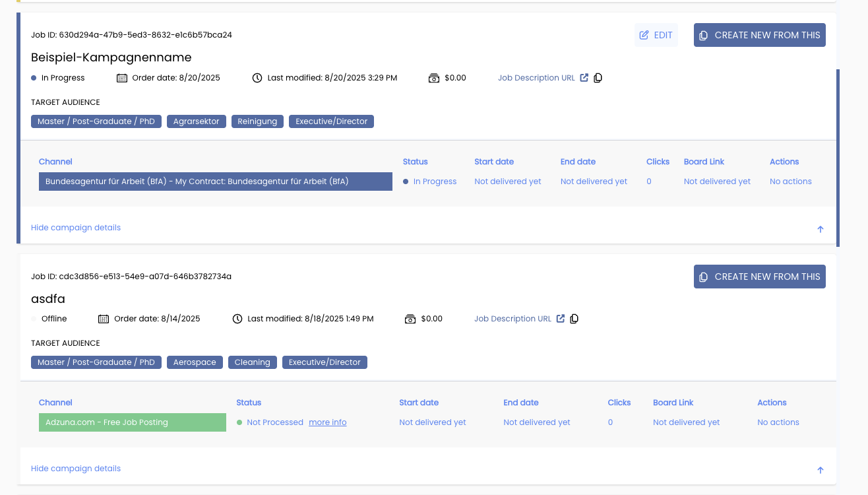Screen dimensions: 868x495
Task: Hide campaign details for Beispiel-Kampagnenname
Action: (76, 228)
